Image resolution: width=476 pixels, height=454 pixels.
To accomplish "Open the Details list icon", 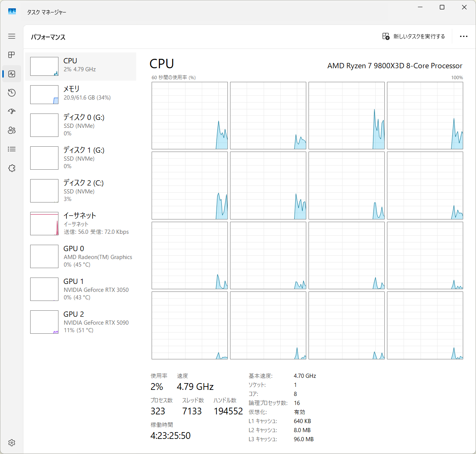I will 12,149.
